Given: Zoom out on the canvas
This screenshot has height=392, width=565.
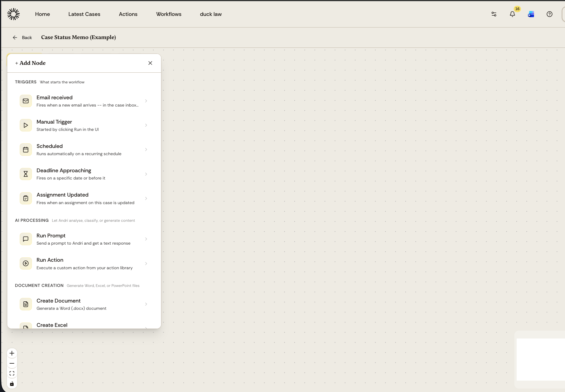Looking at the screenshot, I should (12, 363).
